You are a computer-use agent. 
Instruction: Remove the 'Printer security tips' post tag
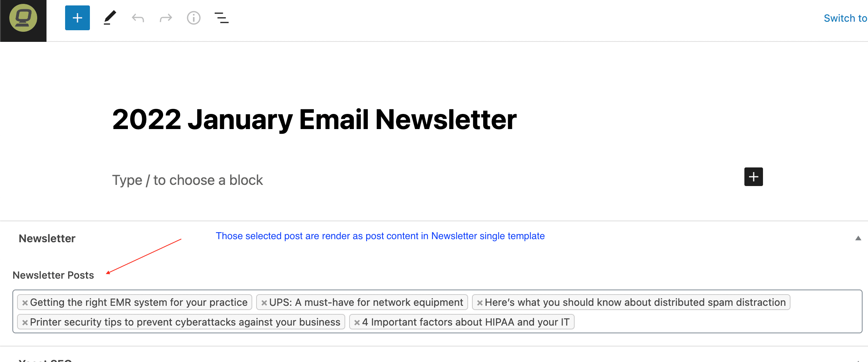point(25,322)
